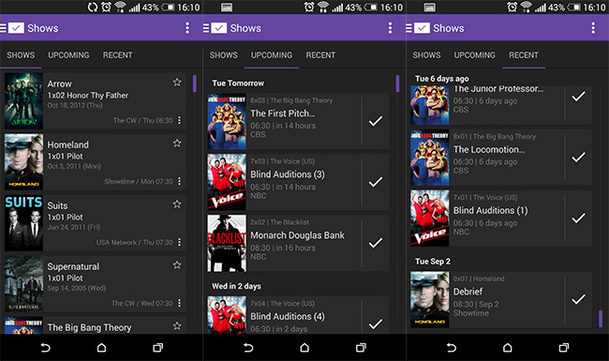Open overflow menu in right Recent screen
The height and width of the screenshot is (361, 609).
point(593,28)
